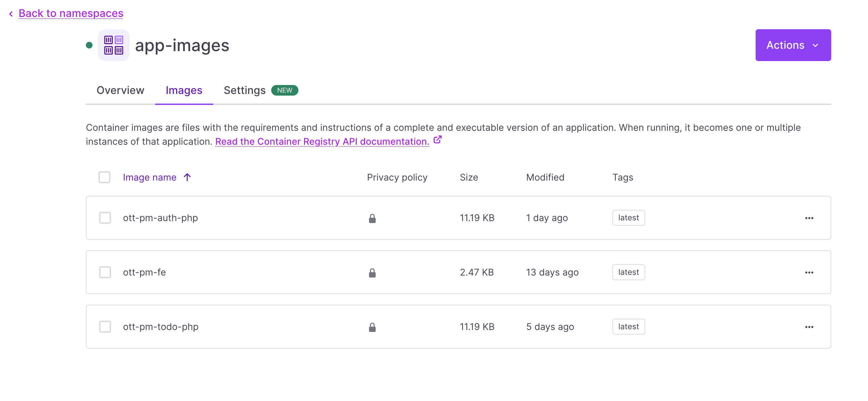868x401 pixels.
Task: Open the Settings tab
Action: point(245,90)
